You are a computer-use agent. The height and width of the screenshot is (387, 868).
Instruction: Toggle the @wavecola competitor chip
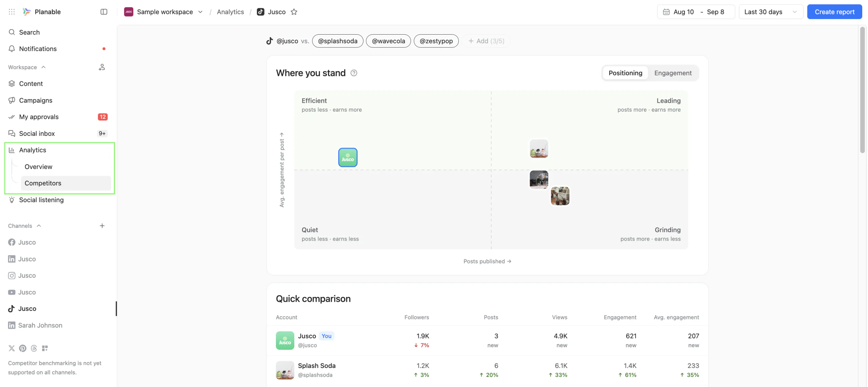[388, 41]
